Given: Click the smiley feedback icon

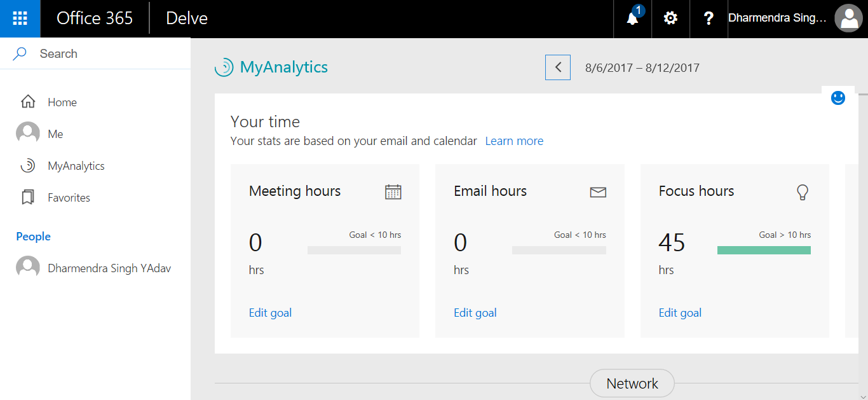Looking at the screenshot, I should (x=838, y=97).
